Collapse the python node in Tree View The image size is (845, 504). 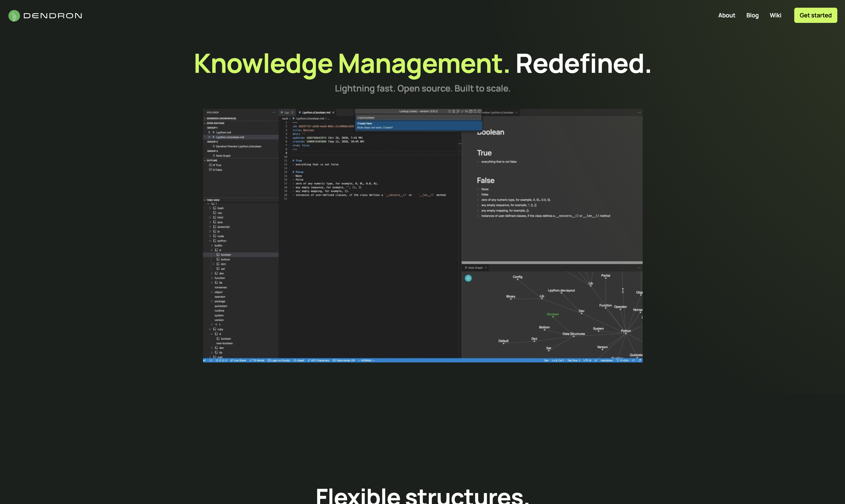click(x=210, y=241)
